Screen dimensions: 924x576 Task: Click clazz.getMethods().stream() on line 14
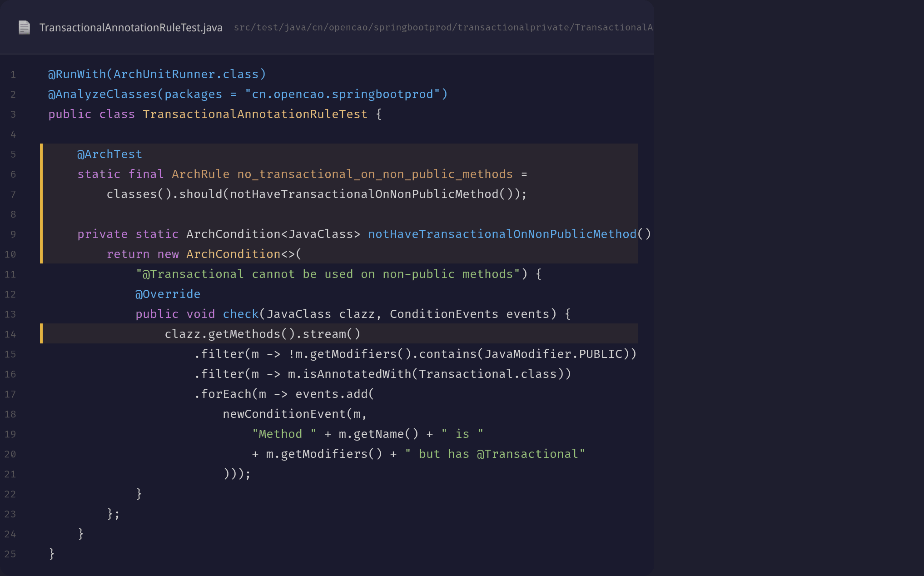(x=263, y=334)
